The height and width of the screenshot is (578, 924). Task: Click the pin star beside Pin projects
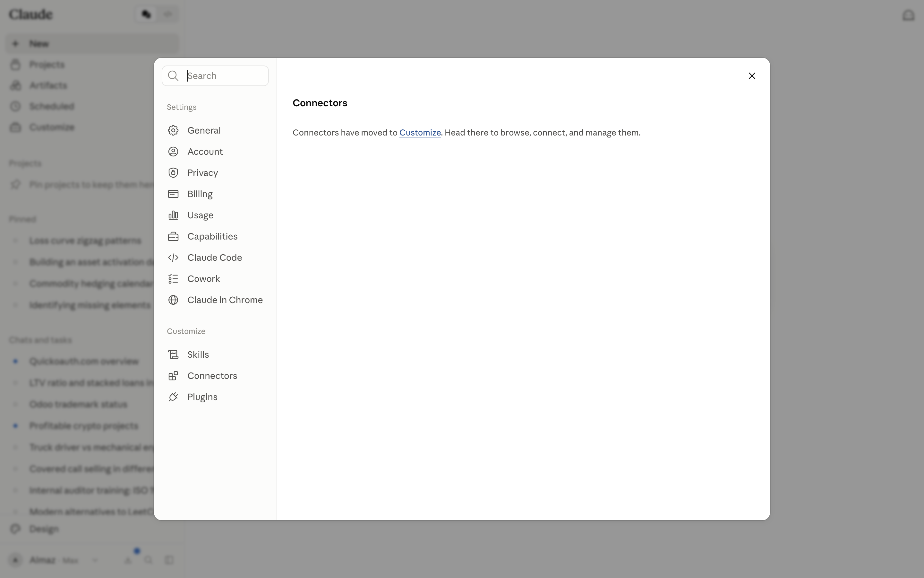tap(15, 185)
